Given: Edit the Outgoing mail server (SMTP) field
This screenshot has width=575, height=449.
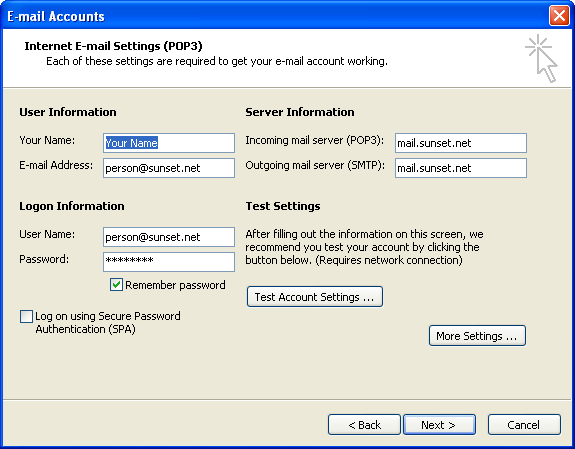Looking at the screenshot, I should 461,168.
